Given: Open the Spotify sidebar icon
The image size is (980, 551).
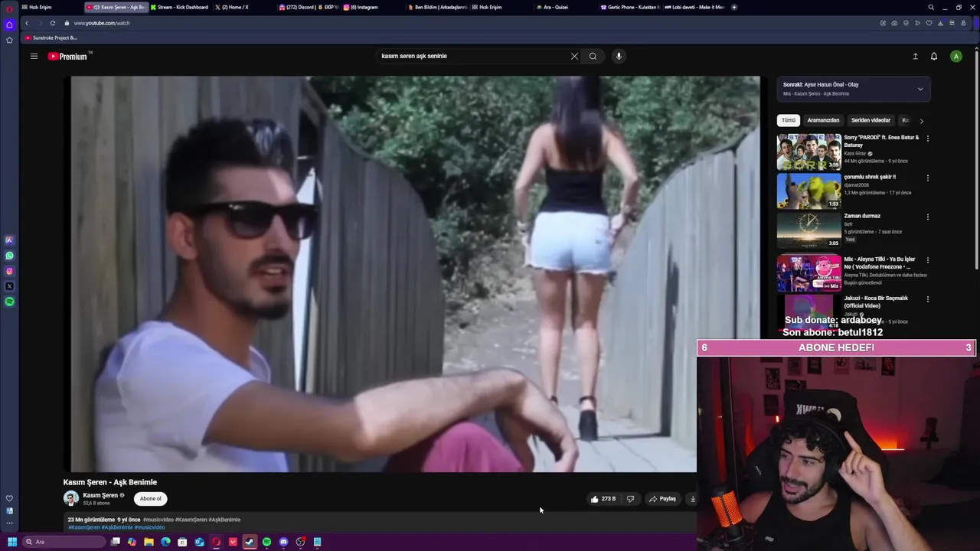Looking at the screenshot, I should [x=9, y=302].
